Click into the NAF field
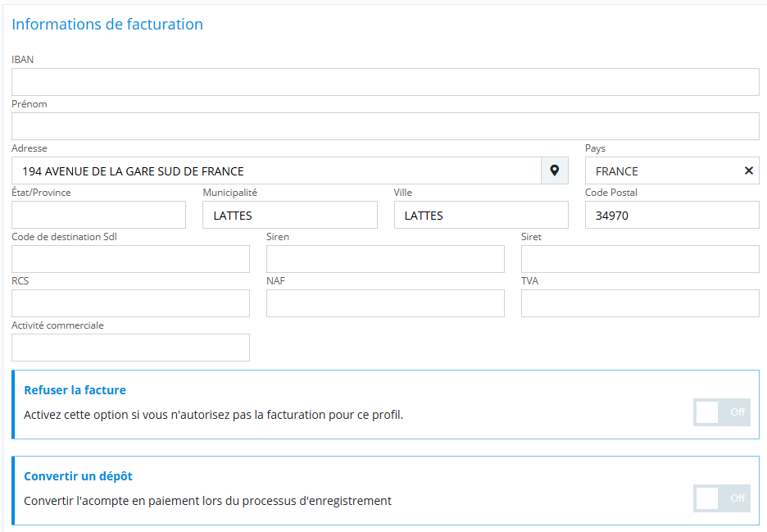 385,303
